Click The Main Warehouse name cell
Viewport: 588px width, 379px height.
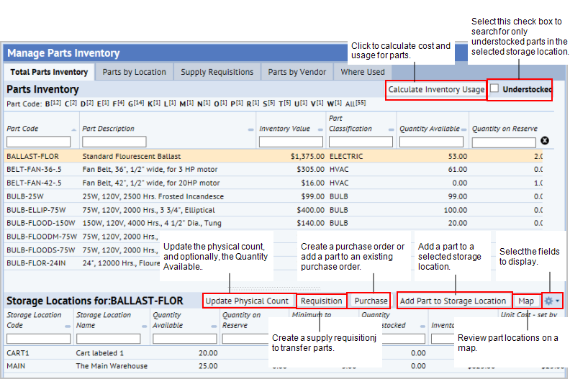pyautogui.click(x=112, y=366)
